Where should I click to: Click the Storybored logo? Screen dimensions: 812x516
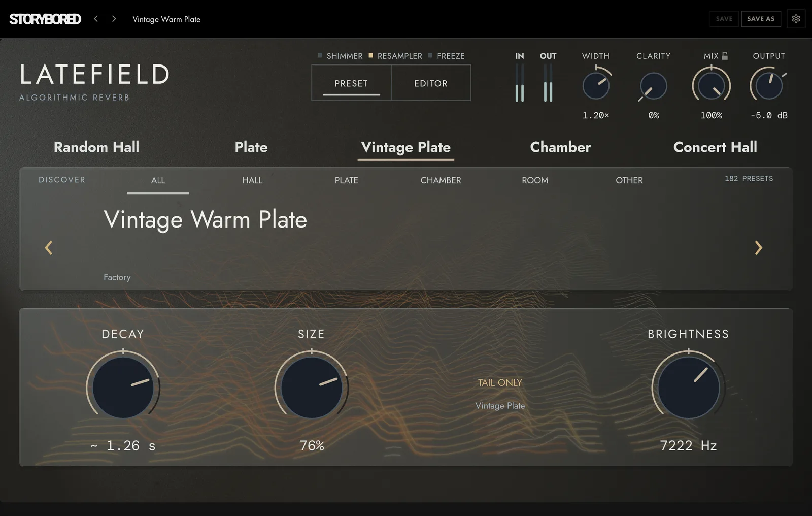coord(45,19)
